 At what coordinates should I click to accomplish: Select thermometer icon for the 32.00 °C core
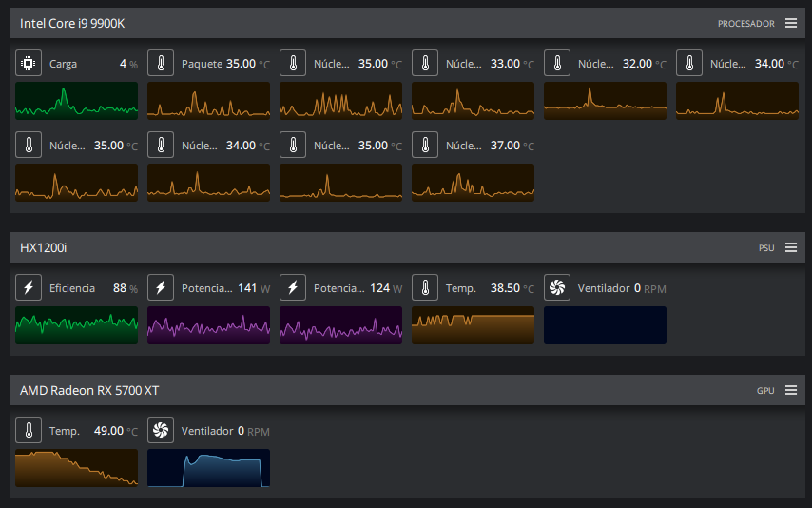coord(557,63)
